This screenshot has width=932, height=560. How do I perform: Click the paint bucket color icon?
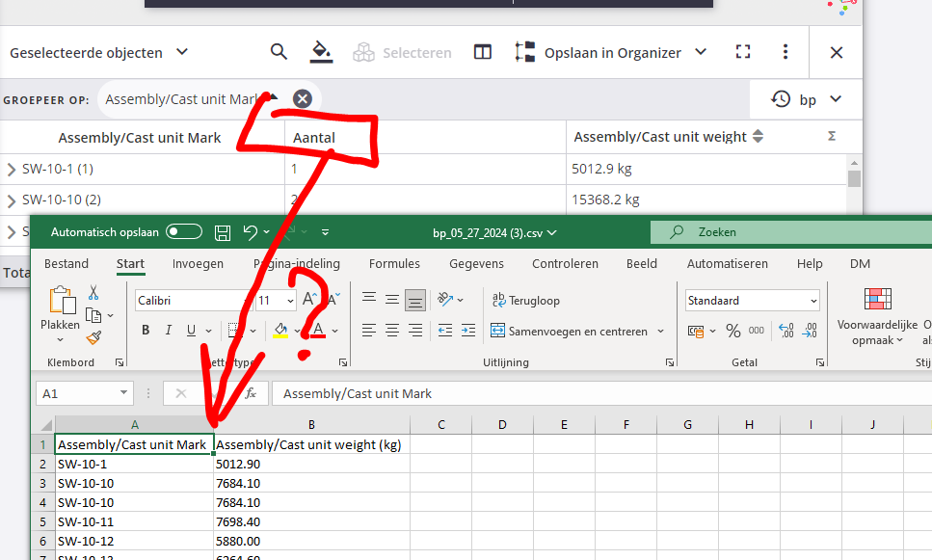coord(321,52)
